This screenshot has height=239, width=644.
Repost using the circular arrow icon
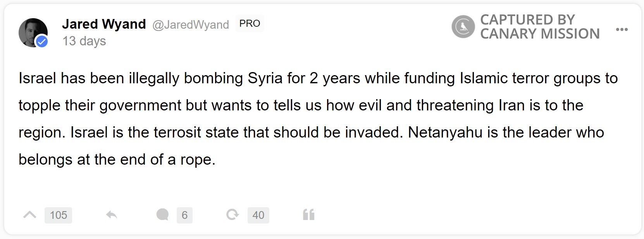pos(232,215)
